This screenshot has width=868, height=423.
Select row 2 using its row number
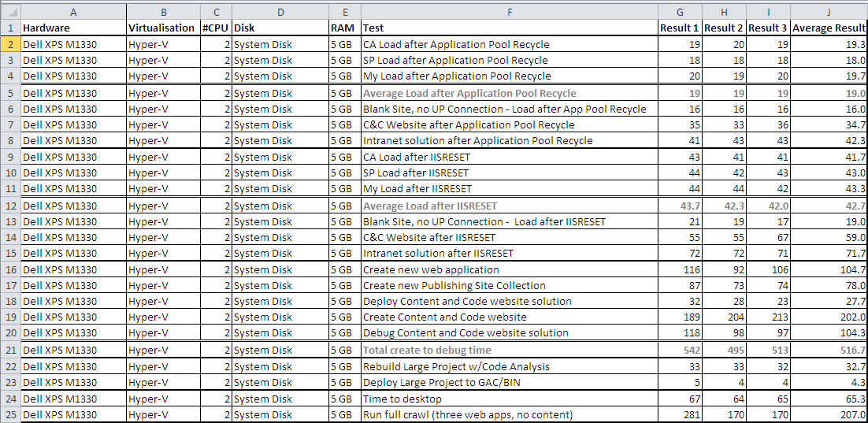10,44
